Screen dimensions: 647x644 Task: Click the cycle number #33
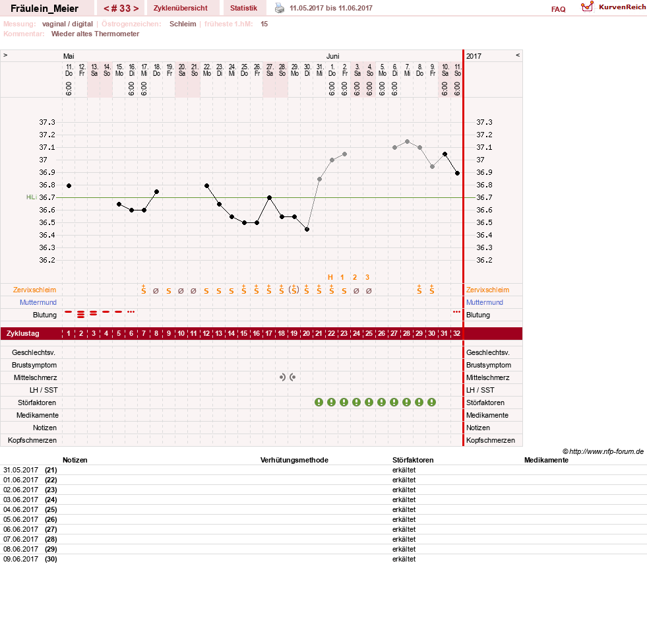(x=121, y=9)
